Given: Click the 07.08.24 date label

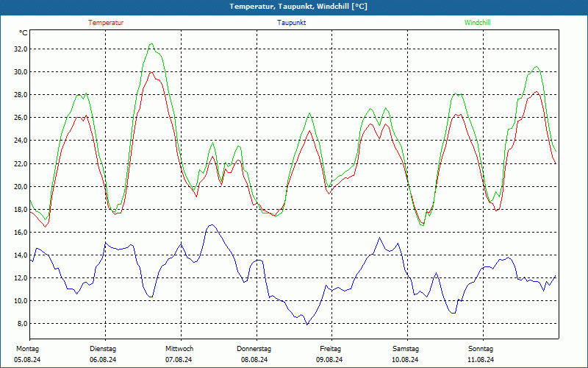Looking at the screenshot, I should [x=179, y=360].
